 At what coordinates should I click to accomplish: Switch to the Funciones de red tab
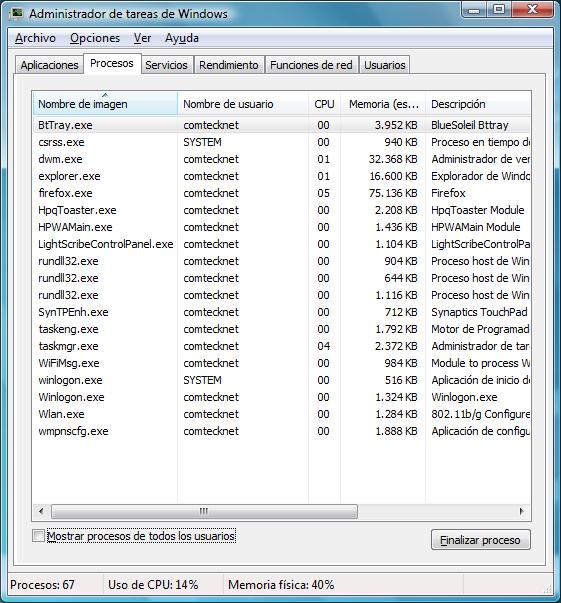pos(311,65)
